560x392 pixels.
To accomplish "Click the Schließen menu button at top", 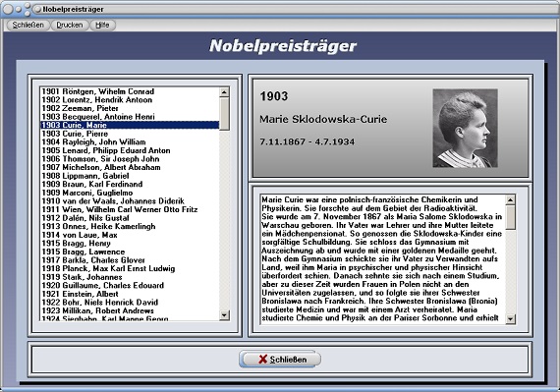I will pos(28,25).
